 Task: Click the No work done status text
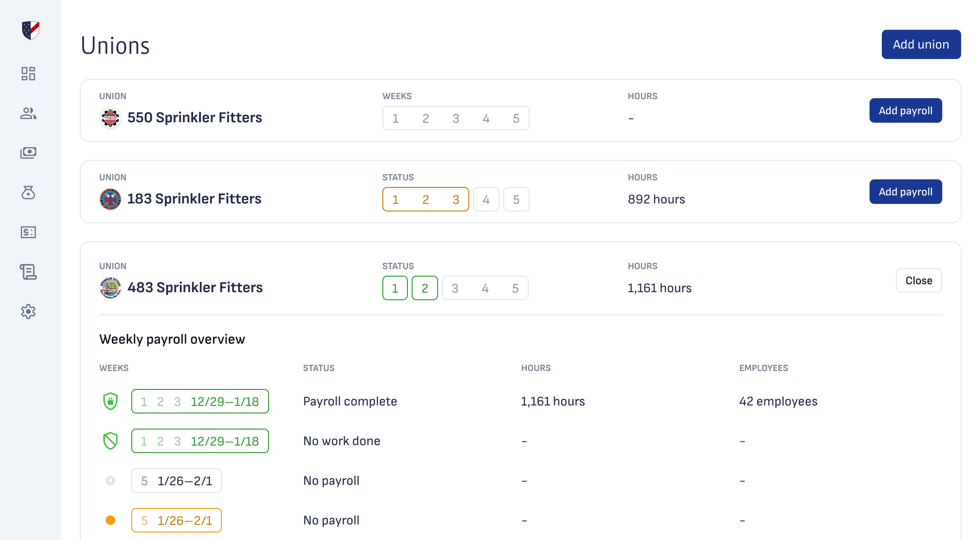pos(342,441)
